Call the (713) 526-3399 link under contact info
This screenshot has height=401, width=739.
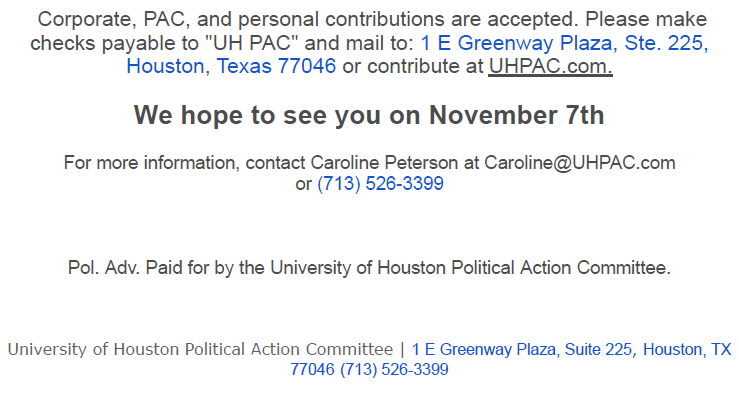coord(380,184)
